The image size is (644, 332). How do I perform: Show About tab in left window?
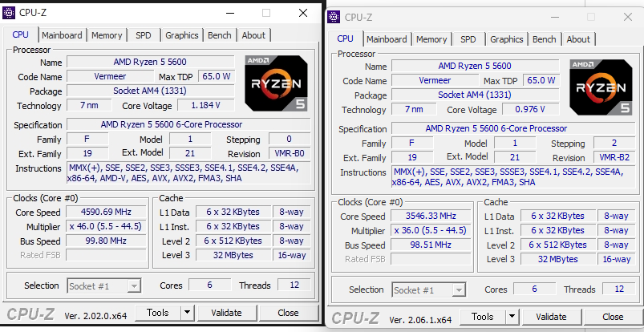click(253, 35)
